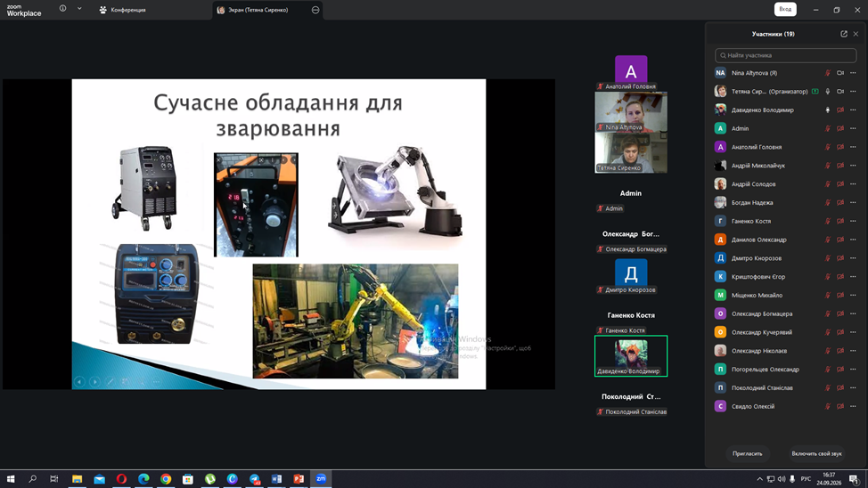Toggle microphone for Nina Altynova in list
Screen dimensions: 868x488
point(828,73)
